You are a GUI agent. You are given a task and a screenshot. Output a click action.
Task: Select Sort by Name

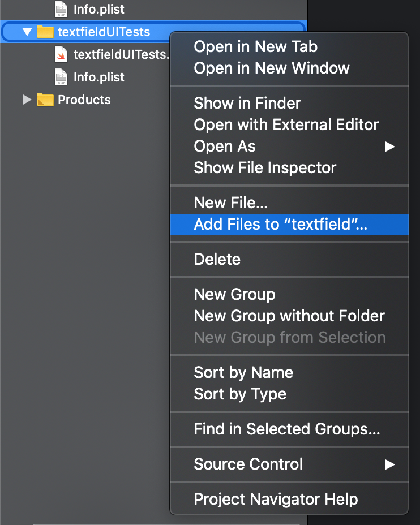pos(243,372)
